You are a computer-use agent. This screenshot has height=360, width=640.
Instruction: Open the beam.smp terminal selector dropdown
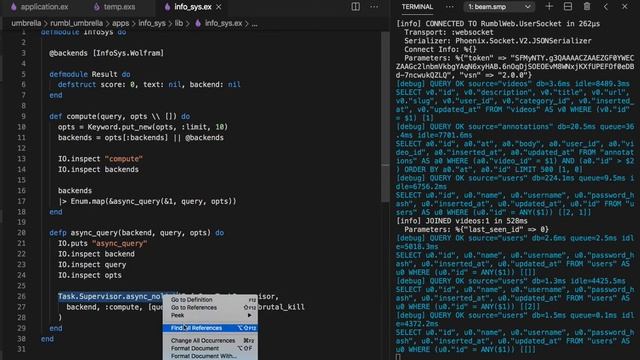tap(499, 7)
